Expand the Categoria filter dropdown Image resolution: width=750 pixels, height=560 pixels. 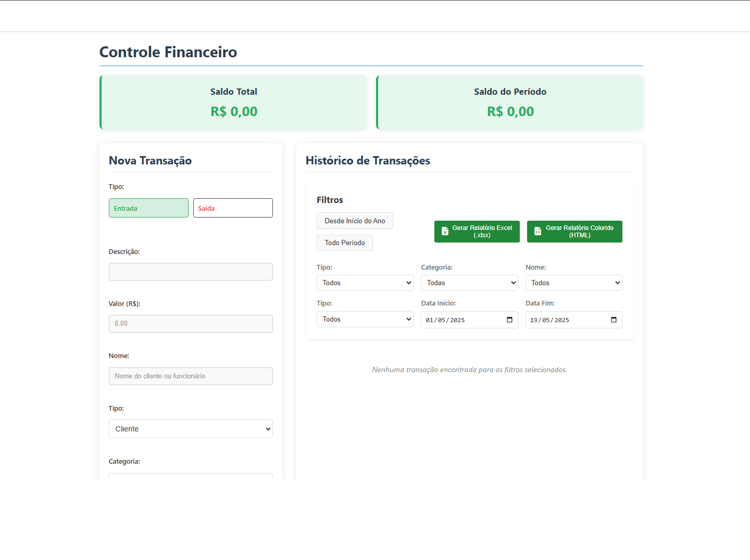pos(469,283)
